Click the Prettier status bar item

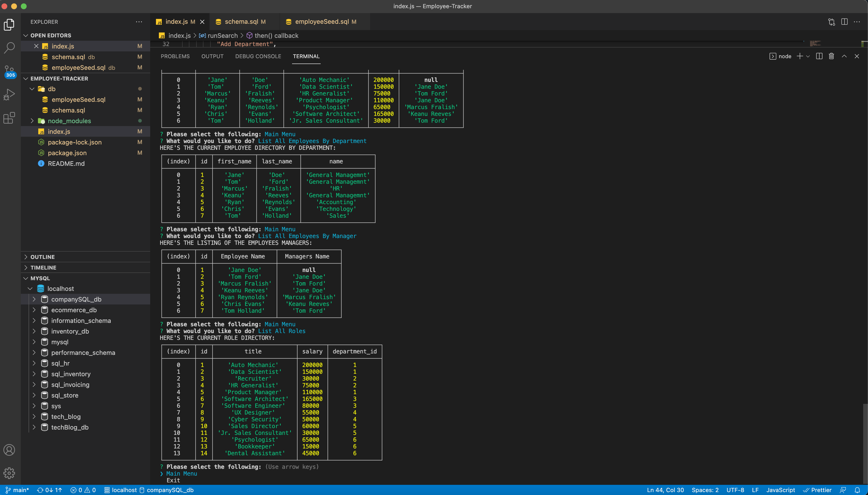tap(817, 490)
